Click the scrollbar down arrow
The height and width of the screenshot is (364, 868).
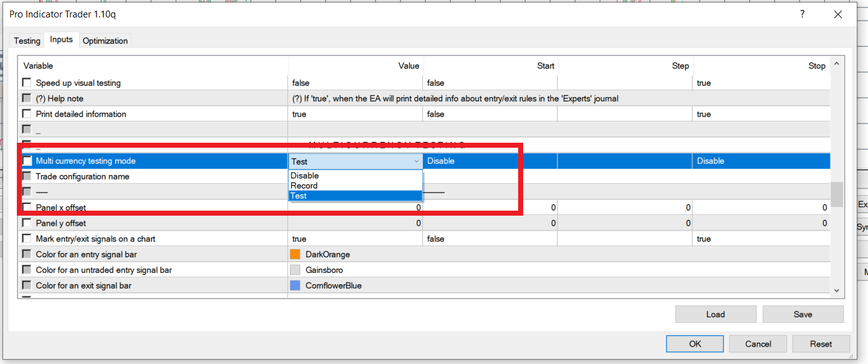[x=837, y=290]
